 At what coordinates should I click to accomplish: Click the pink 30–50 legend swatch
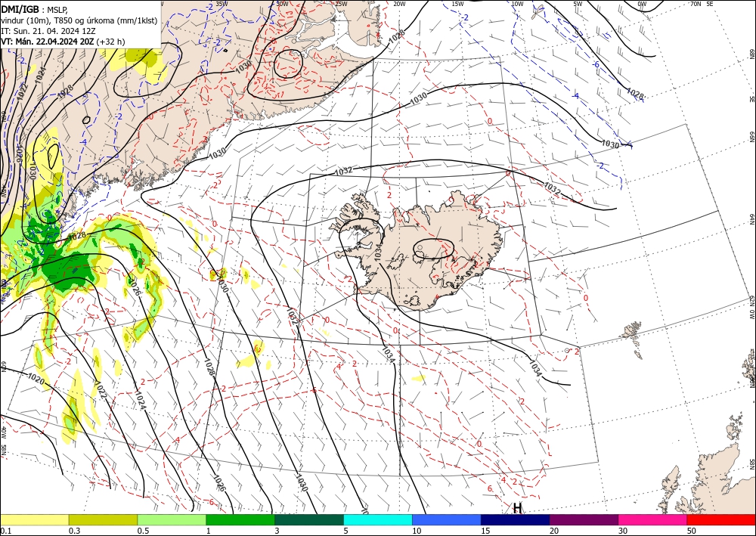[x=653, y=519]
